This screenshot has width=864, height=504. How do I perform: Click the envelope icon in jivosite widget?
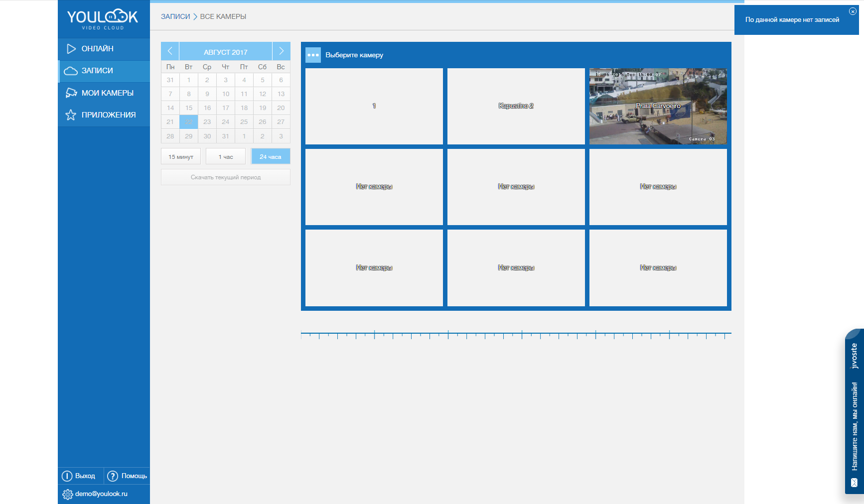pos(854,483)
